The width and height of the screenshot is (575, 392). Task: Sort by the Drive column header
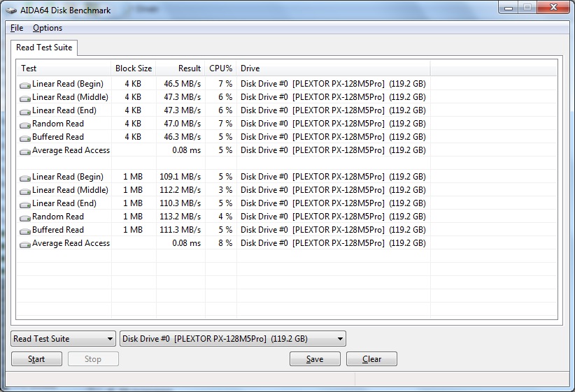[334, 68]
